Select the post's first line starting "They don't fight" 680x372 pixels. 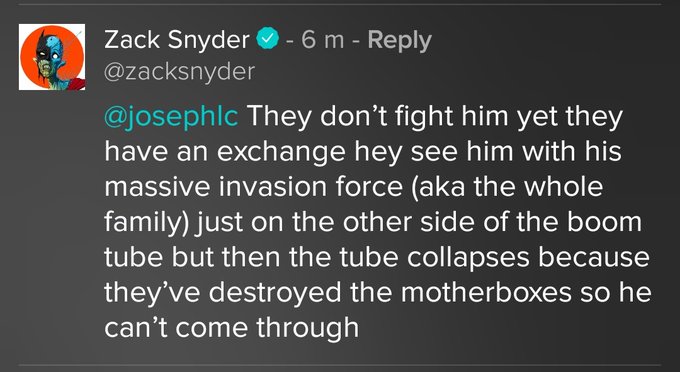pos(435,117)
